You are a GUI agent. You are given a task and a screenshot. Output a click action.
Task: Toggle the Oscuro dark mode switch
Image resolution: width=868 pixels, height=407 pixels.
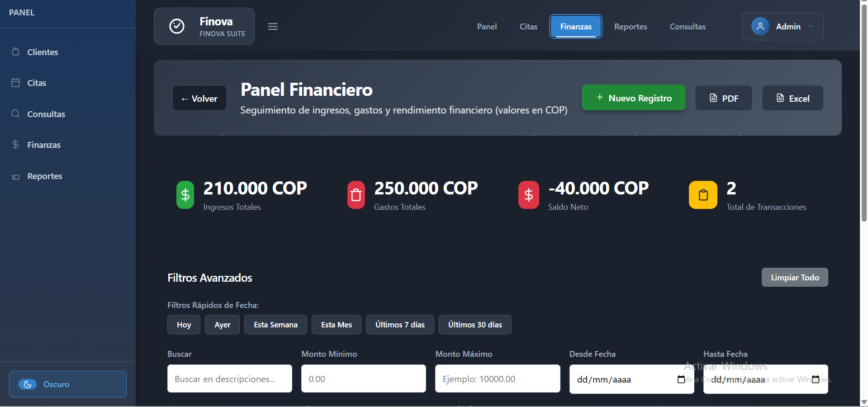[x=28, y=384]
